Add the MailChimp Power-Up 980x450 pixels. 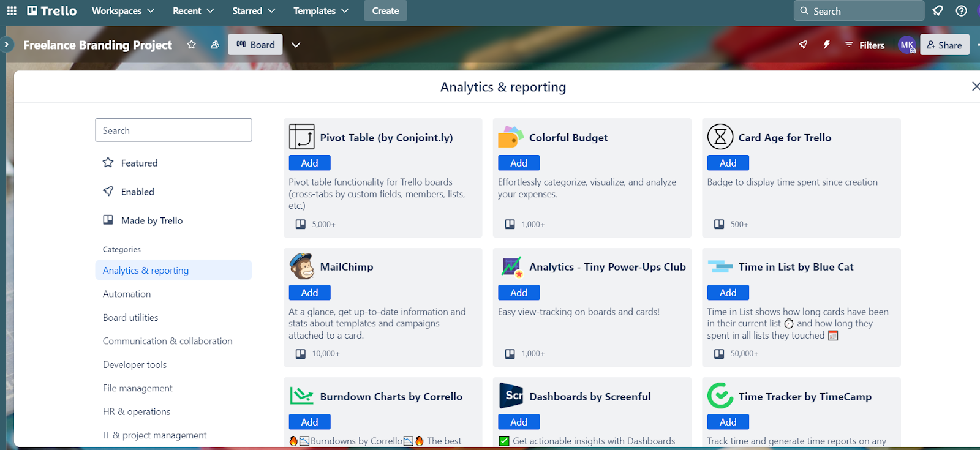pyautogui.click(x=309, y=293)
